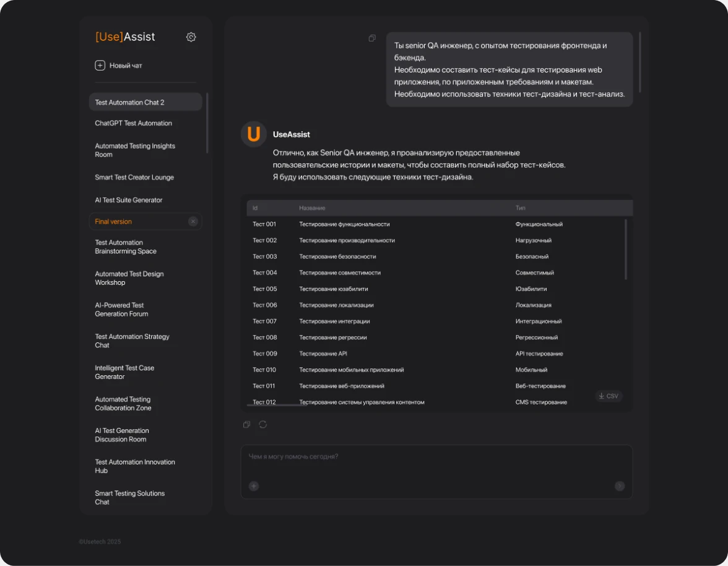Click the table vertical scrollbar
The height and width of the screenshot is (566, 728).
tap(625, 250)
